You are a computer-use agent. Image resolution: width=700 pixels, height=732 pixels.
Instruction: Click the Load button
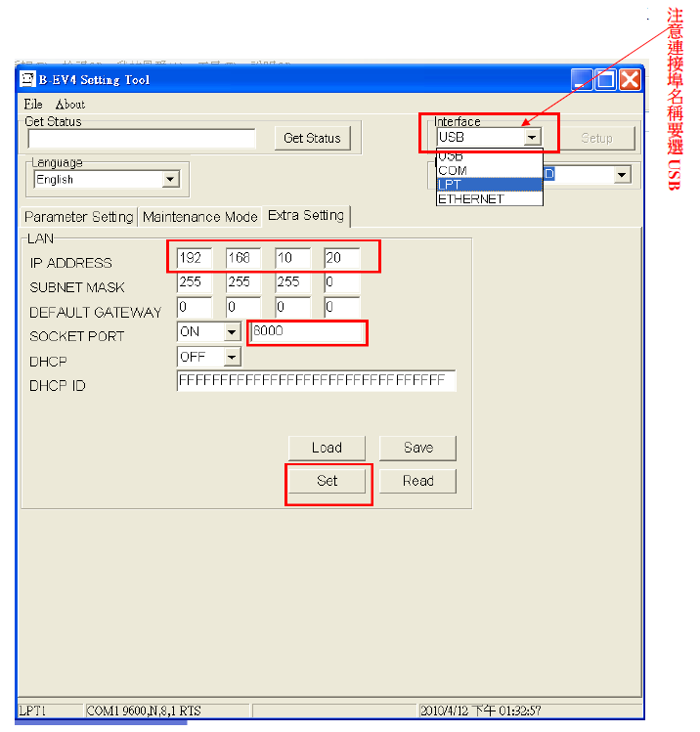pos(327,448)
